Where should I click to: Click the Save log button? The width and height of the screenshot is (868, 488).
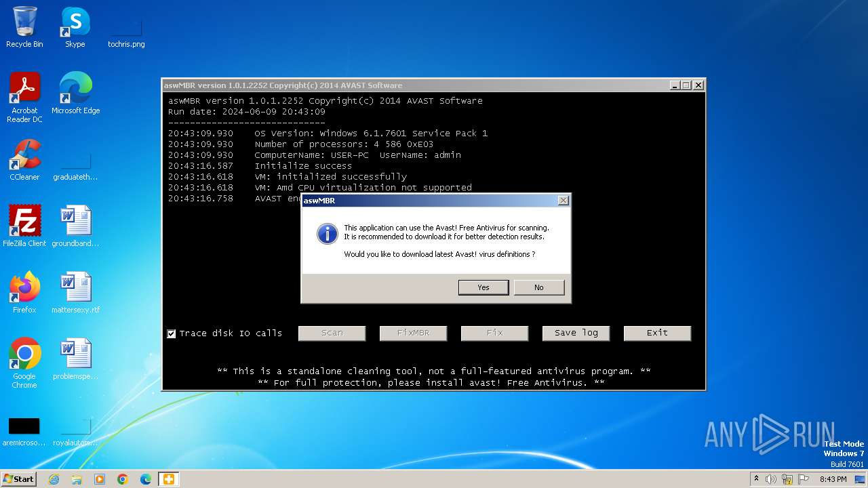coord(576,333)
